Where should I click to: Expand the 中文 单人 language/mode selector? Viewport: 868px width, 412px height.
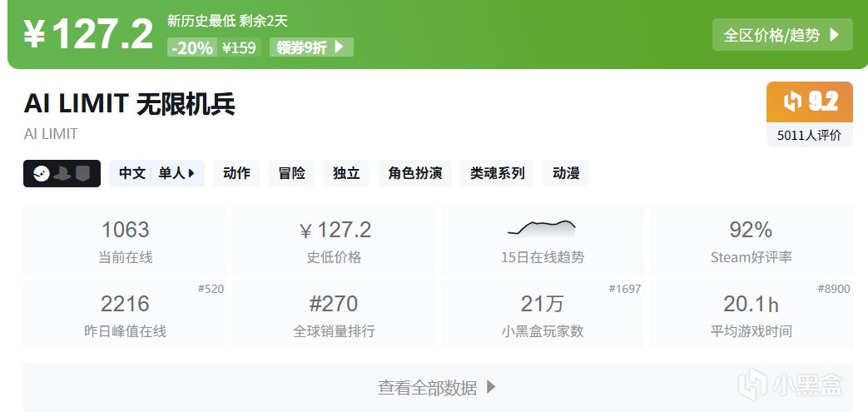(156, 174)
